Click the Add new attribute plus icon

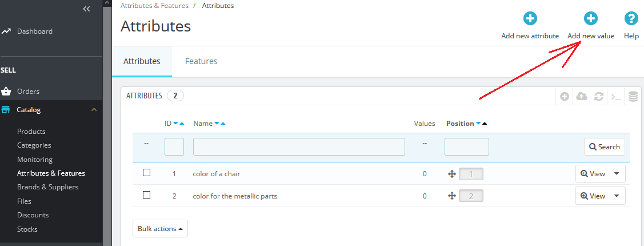coord(530,18)
